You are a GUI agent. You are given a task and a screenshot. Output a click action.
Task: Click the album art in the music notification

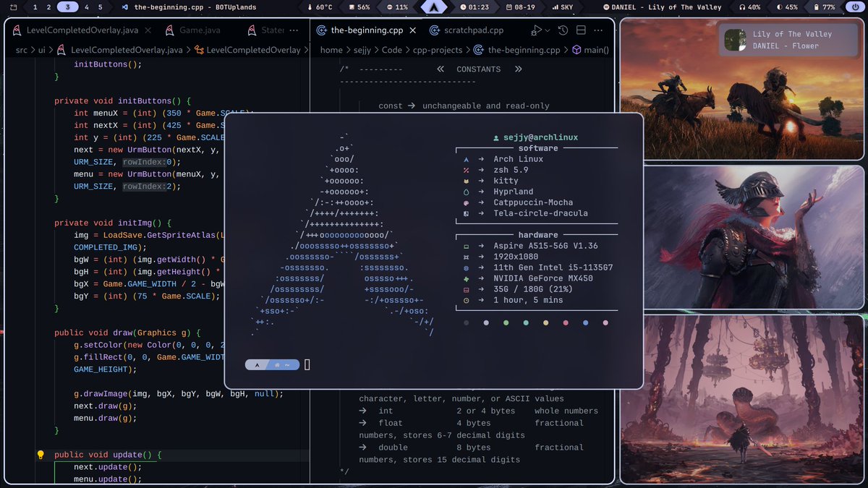click(736, 40)
